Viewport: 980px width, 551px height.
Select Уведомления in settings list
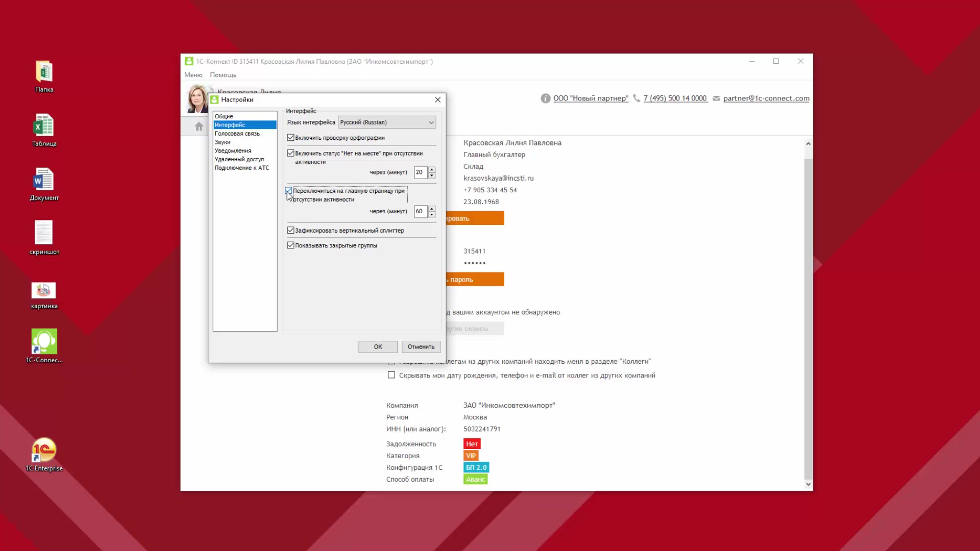pos(245,151)
